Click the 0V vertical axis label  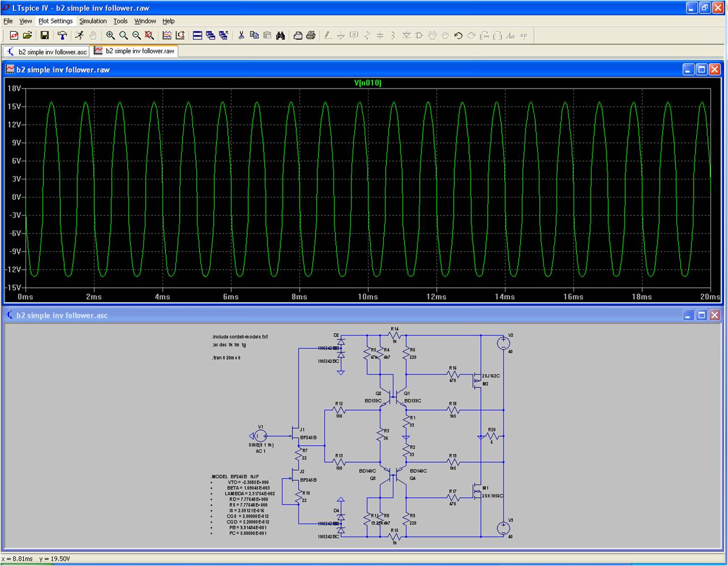tap(16, 197)
